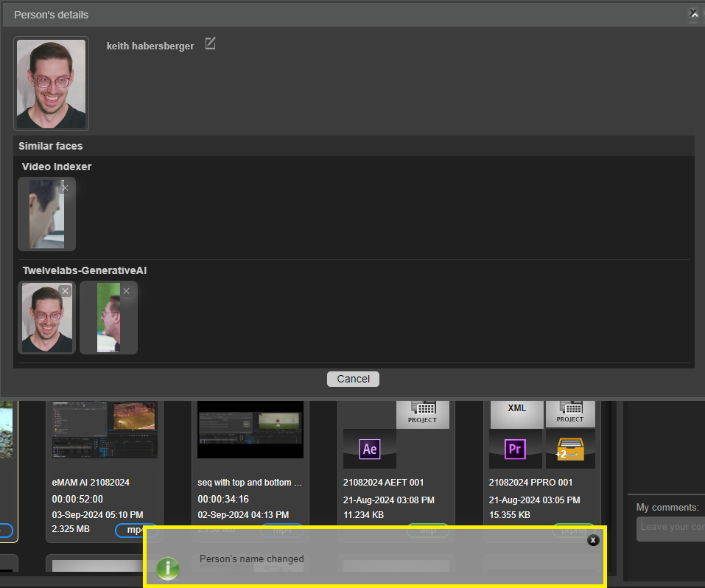Click the date 03-Sep-2024 05:10 PM
Viewport: 705px width, 588px height.
tap(97, 514)
